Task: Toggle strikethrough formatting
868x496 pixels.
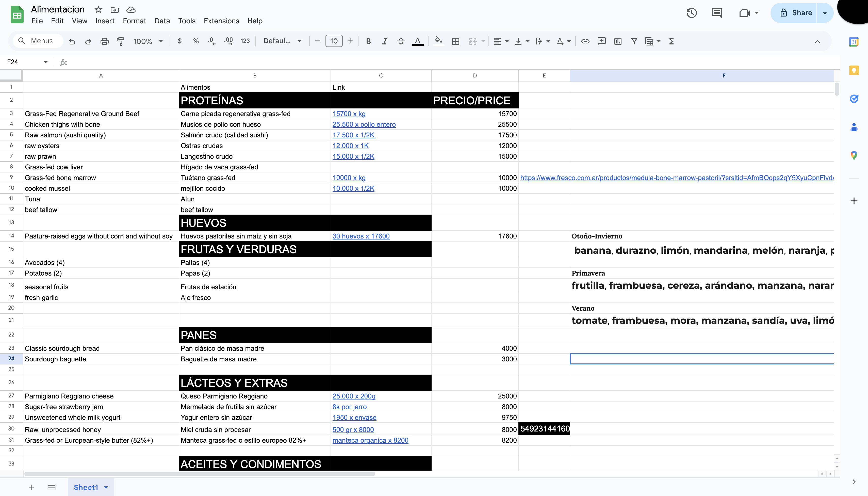Action: [x=401, y=41]
